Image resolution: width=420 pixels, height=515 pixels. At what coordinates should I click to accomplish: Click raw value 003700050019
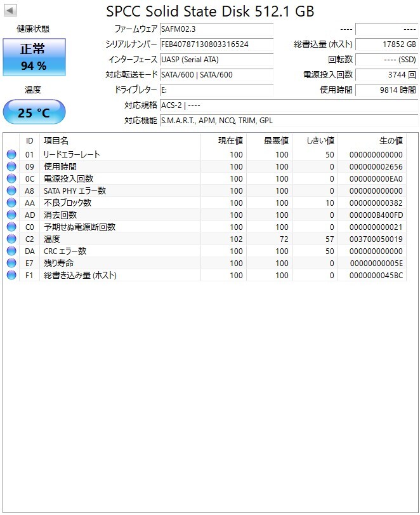[376, 239]
